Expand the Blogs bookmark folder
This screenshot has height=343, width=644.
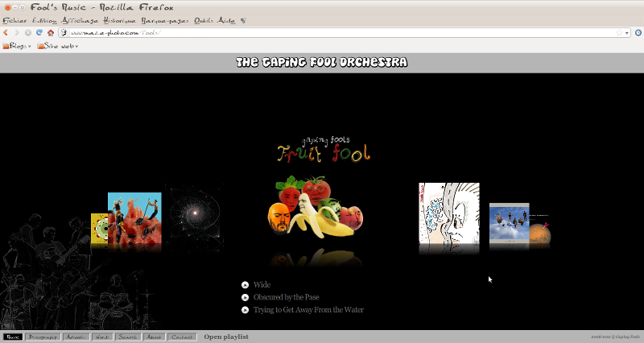click(x=17, y=47)
